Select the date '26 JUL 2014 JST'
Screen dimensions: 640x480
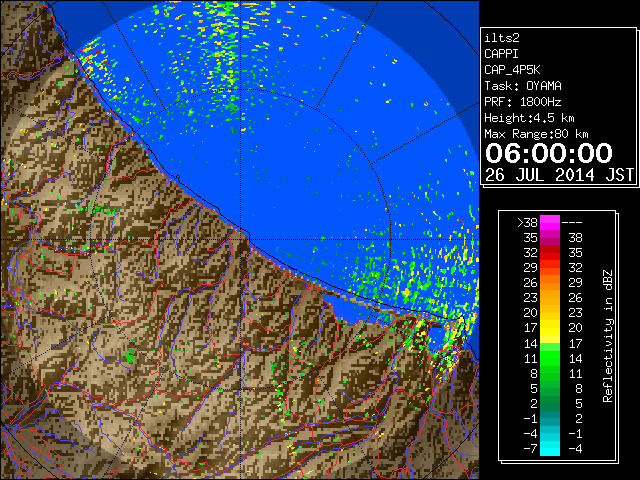(559, 175)
